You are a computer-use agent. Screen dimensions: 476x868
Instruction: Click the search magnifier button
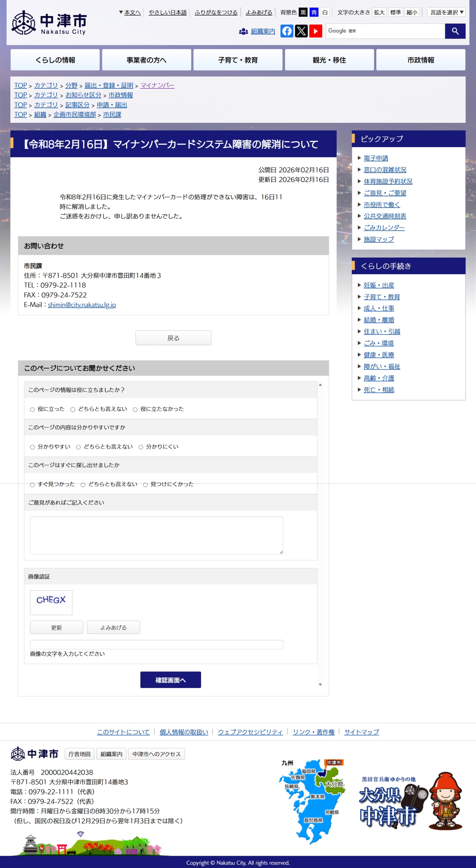(455, 31)
